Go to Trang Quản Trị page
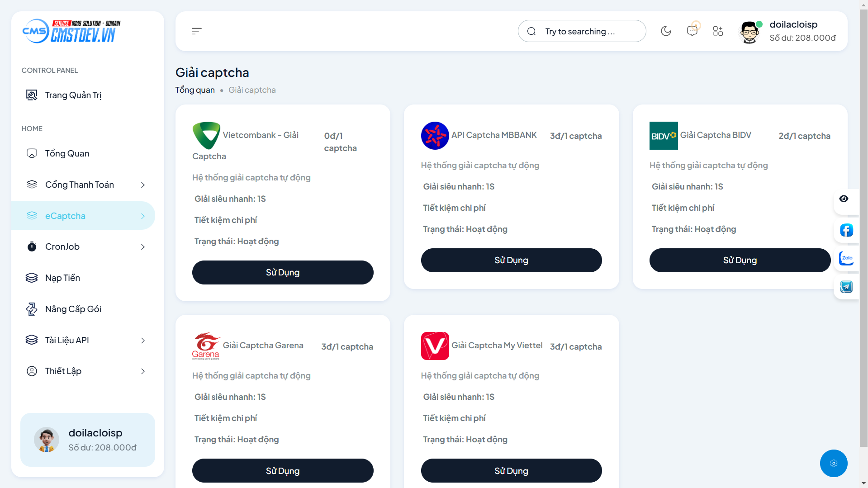Viewport: 868px width, 488px height. point(73,95)
